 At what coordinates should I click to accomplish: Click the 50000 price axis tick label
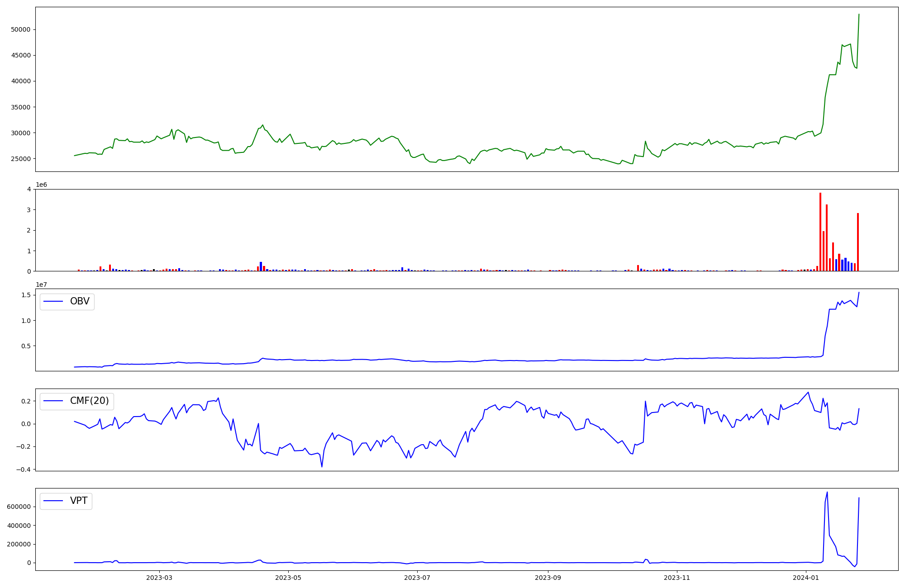click(20, 30)
